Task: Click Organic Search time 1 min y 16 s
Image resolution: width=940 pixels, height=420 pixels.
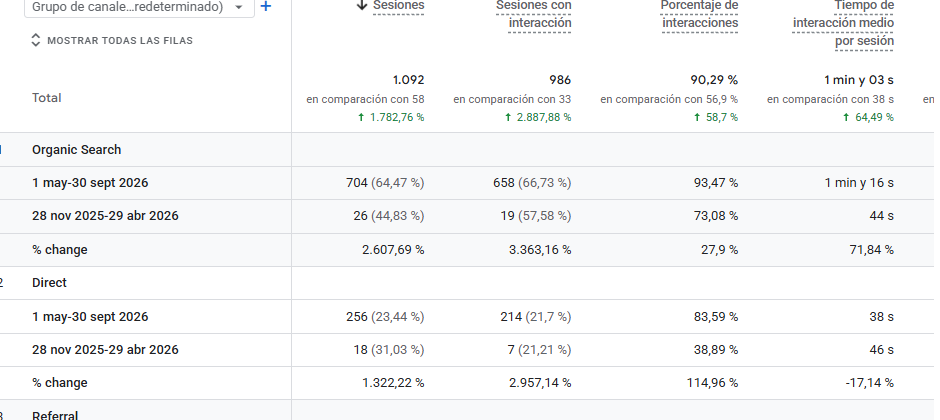Action: pyautogui.click(x=859, y=183)
